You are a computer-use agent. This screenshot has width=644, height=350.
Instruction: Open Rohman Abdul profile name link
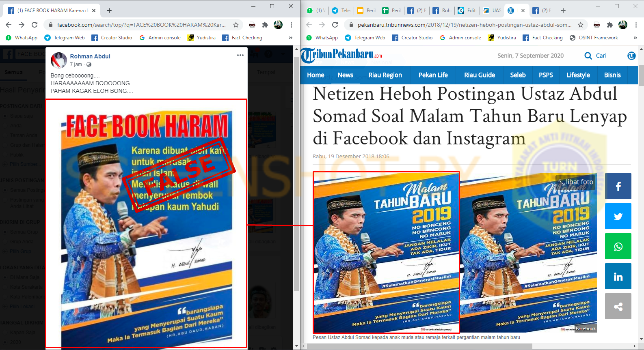(x=90, y=56)
